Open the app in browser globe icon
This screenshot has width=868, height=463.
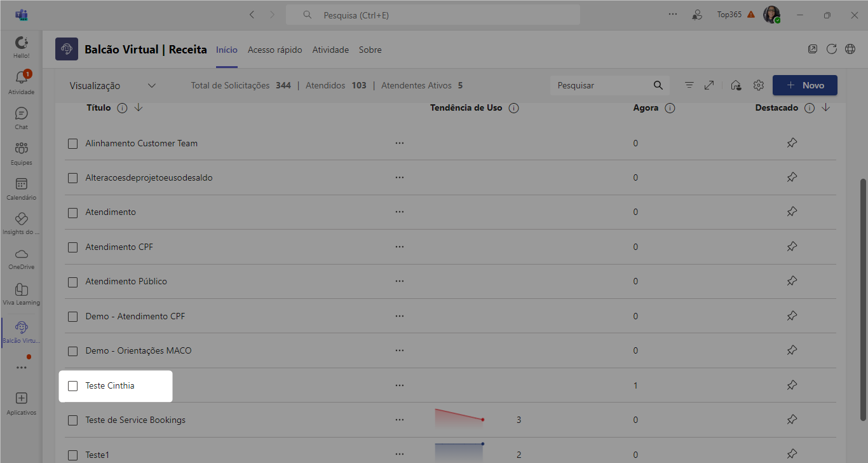coord(850,49)
